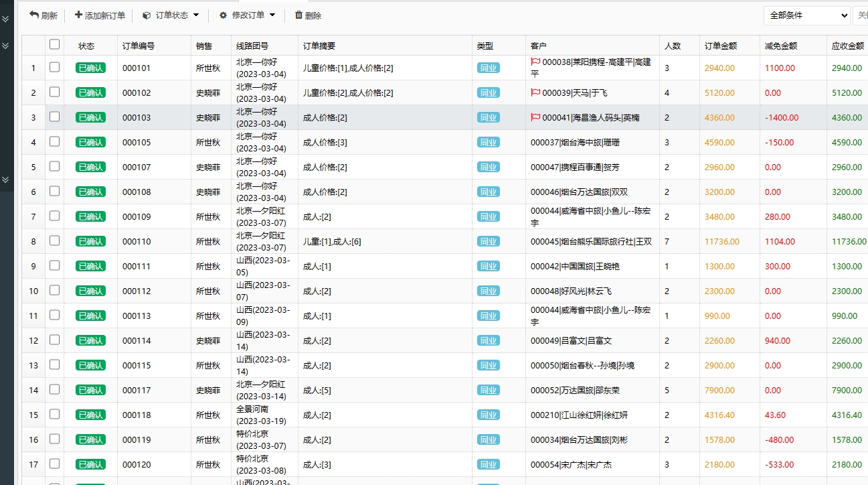Viewport: 868px width, 485px height.
Task: Click the red flag on customer 000039 天马
Action: [x=535, y=92]
